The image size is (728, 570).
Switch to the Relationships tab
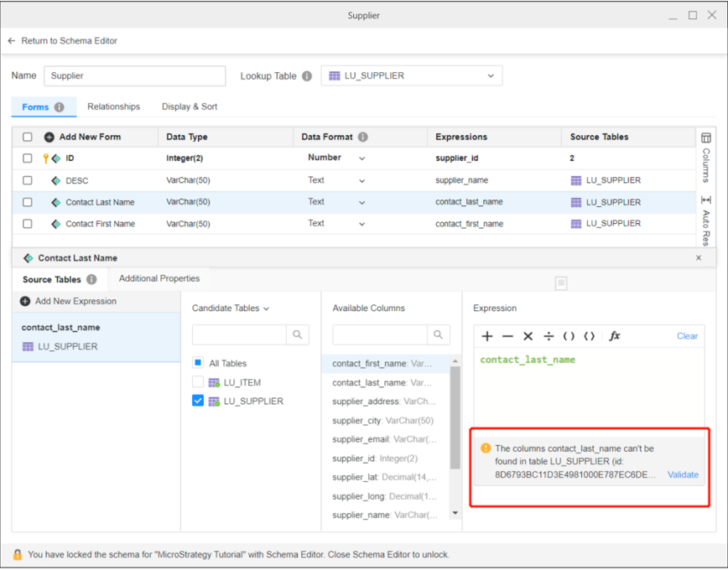[x=113, y=106]
